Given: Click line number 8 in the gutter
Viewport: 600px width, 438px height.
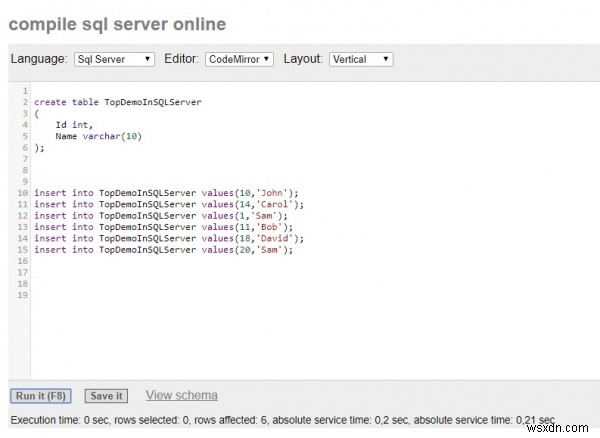Looking at the screenshot, I should tap(25, 170).
